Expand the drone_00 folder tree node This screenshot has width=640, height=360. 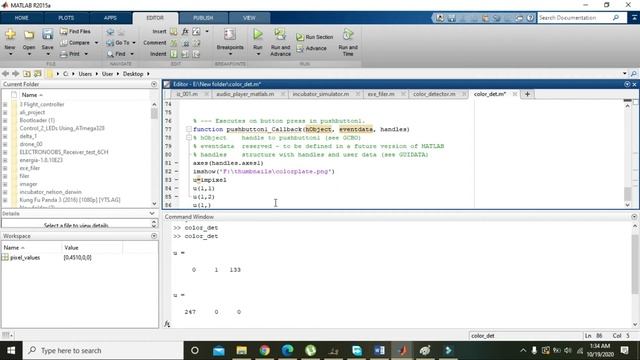(5, 144)
